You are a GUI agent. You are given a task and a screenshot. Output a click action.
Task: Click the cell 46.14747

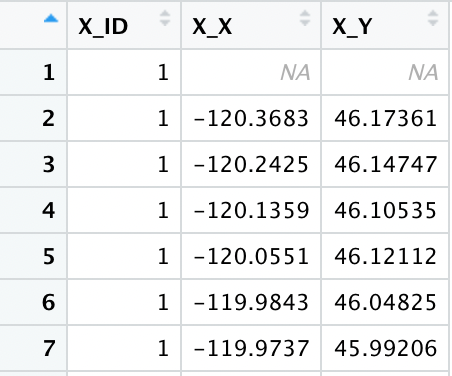click(x=385, y=164)
